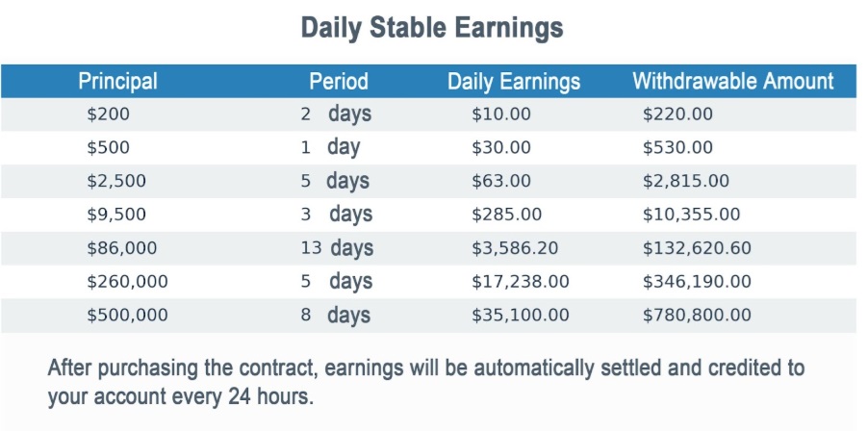
Task: Click the Withdrawable Amount column header
Action: tap(732, 81)
